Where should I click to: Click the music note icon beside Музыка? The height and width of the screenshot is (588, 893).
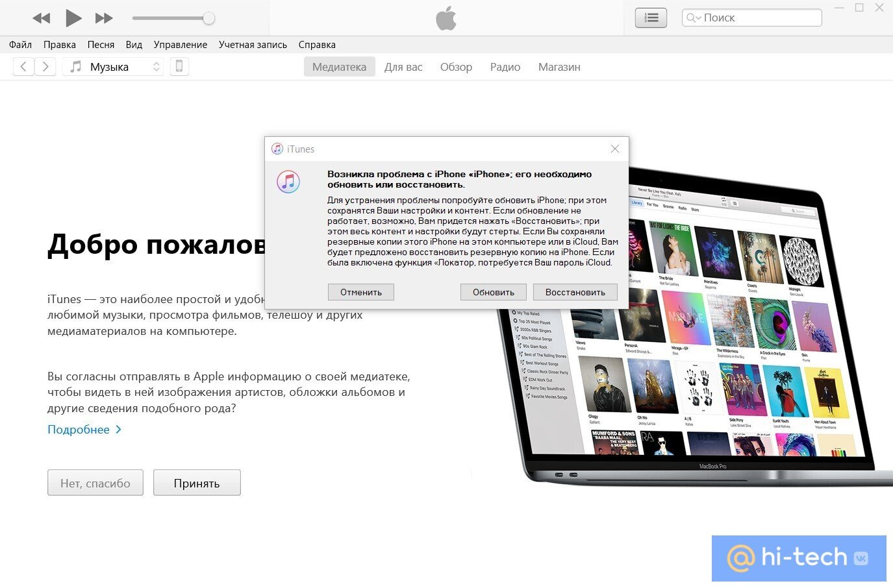tap(76, 66)
